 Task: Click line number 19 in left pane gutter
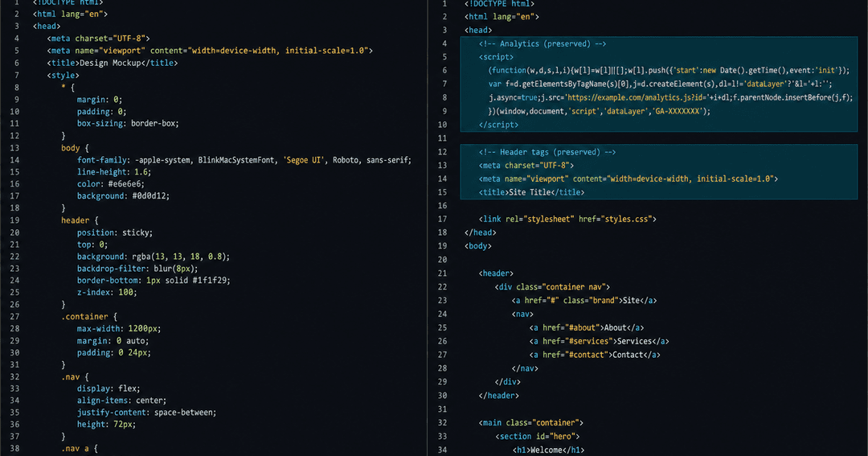pyautogui.click(x=14, y=220)
